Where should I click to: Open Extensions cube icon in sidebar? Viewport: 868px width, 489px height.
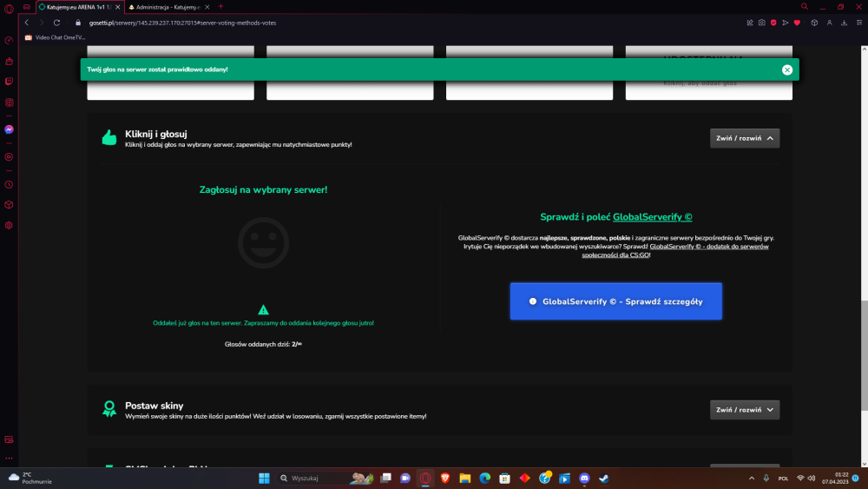[x=9, y=205]
